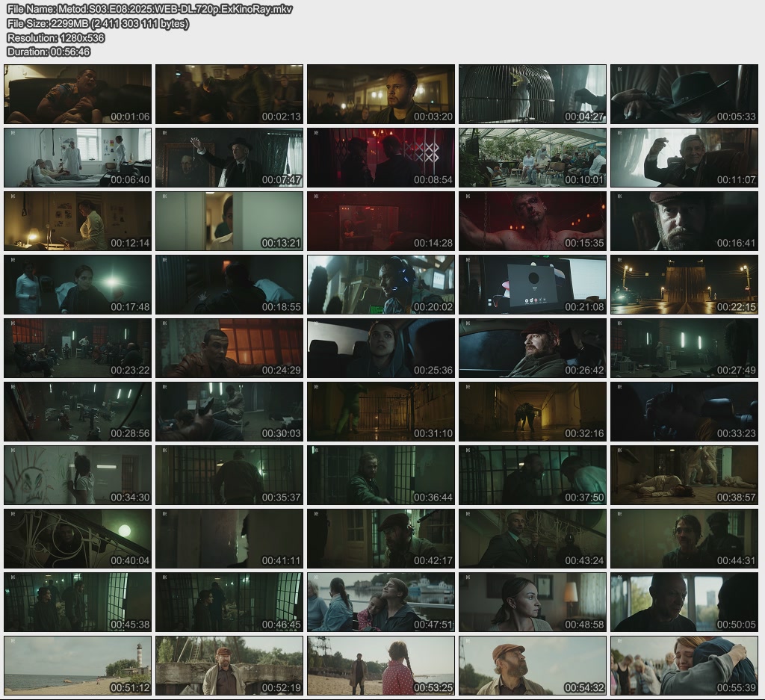Click the headset woman thumbnail at 00:20:02
The width and height of the screenshot is (765, 700).
[x=380, y=285]
